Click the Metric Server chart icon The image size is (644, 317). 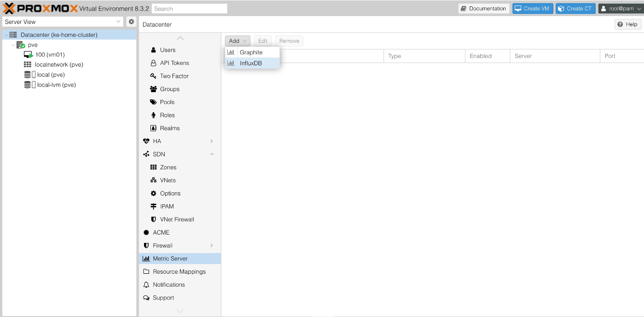tap(146, 259)
